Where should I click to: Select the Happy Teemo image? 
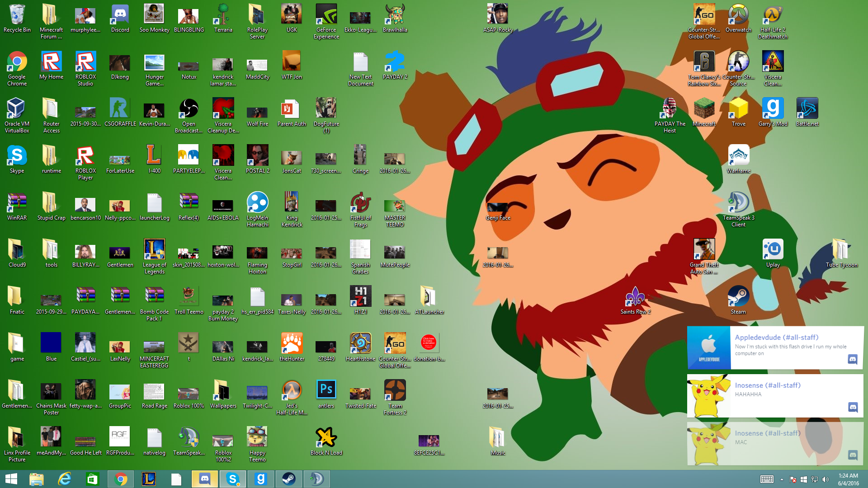[x=257, y=445]
